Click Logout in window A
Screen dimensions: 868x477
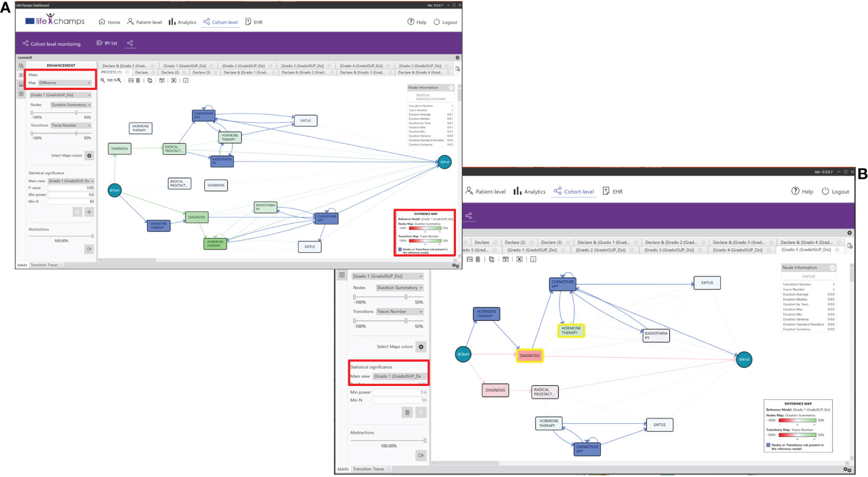(x=445, y=22)
